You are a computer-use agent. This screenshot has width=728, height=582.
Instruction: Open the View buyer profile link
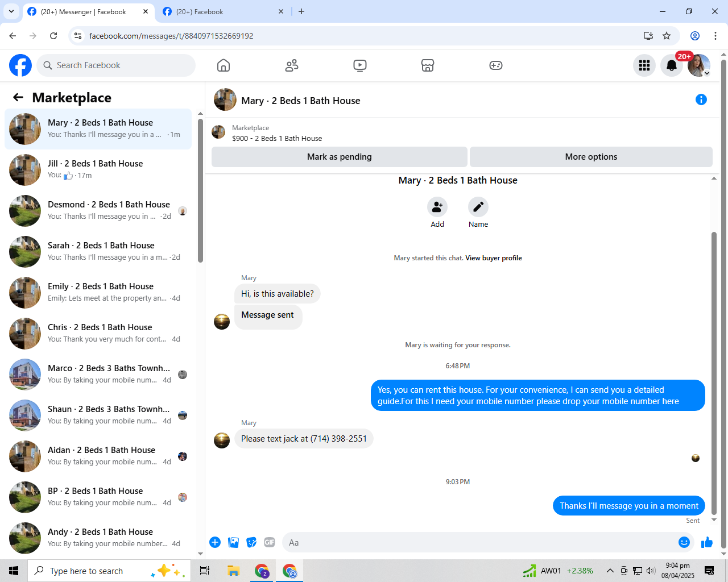tap(494, 258)
